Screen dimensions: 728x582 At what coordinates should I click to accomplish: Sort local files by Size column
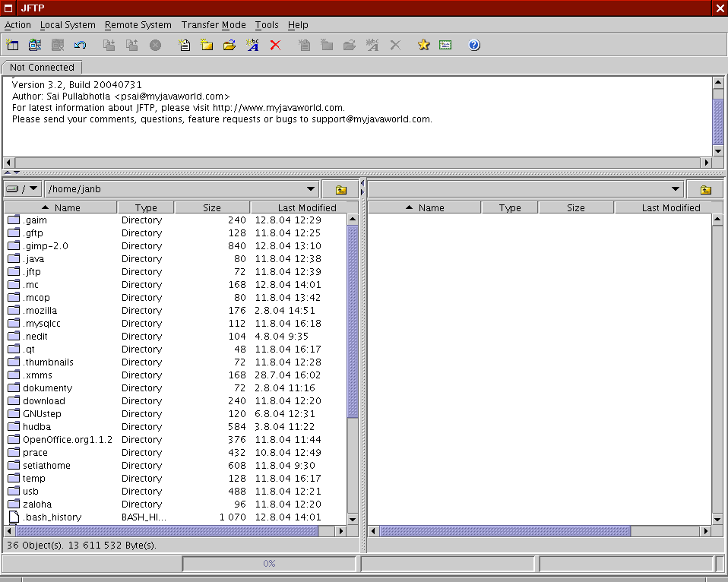[212, 207]
